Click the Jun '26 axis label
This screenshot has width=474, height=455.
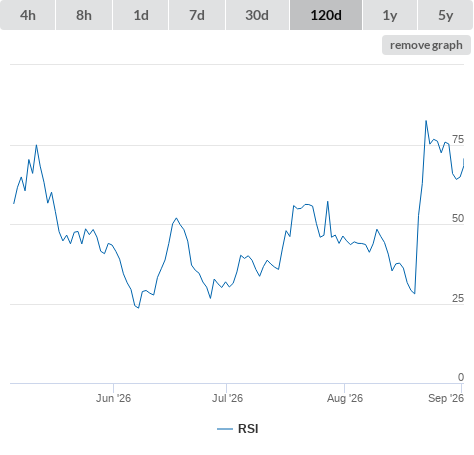113,398
